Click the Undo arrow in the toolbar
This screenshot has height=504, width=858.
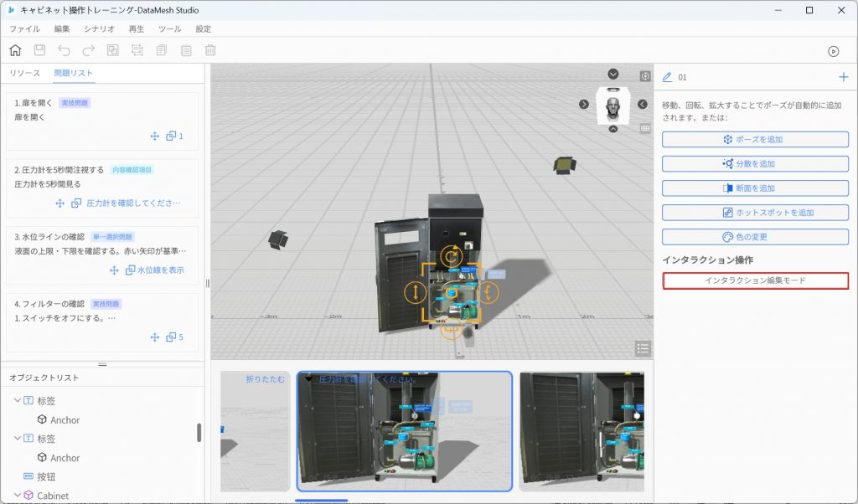pos(64,50)
